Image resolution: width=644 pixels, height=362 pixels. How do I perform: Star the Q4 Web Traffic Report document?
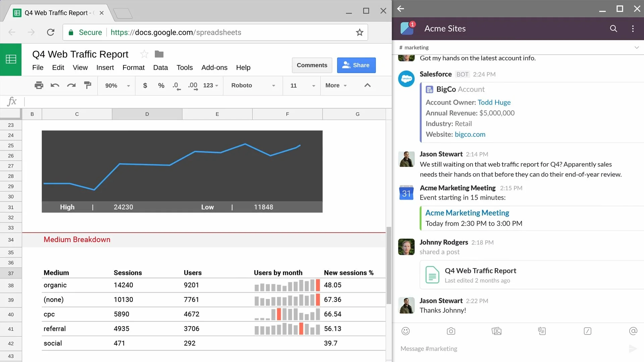[144, 54]
